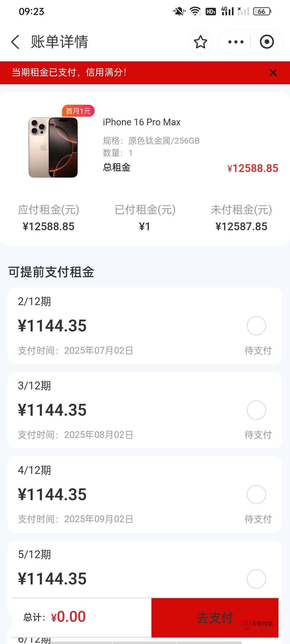The height and width of the screenshot is (644, 290).
Task: Tap the 未付租金 unpaid amount
Action: click(241, 226)
